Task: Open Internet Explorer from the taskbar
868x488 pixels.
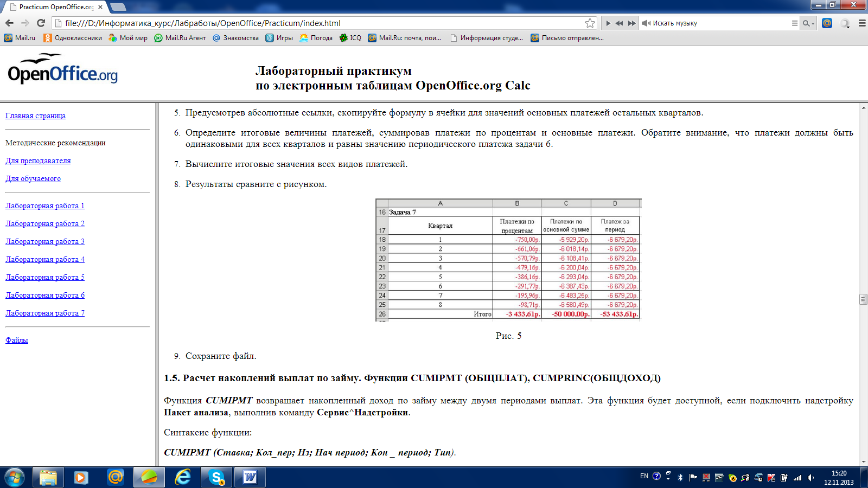Action: (x=183, y=477)
